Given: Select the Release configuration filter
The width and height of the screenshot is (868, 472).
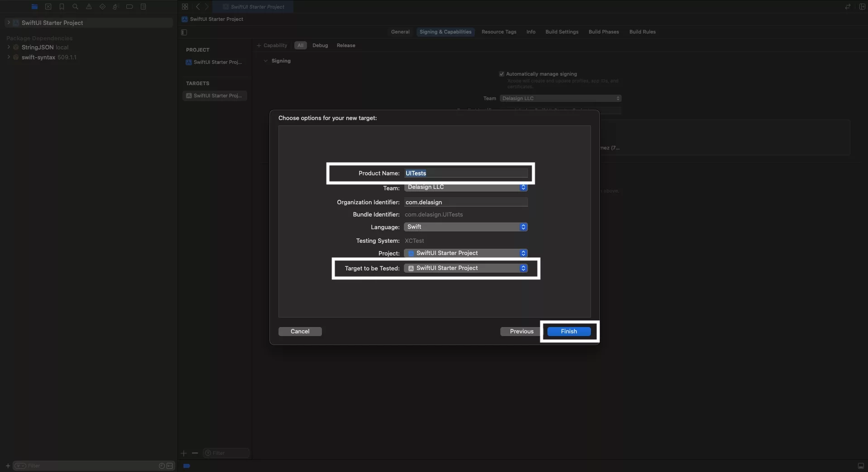Looking at the screenshot, I should (346, 45).
